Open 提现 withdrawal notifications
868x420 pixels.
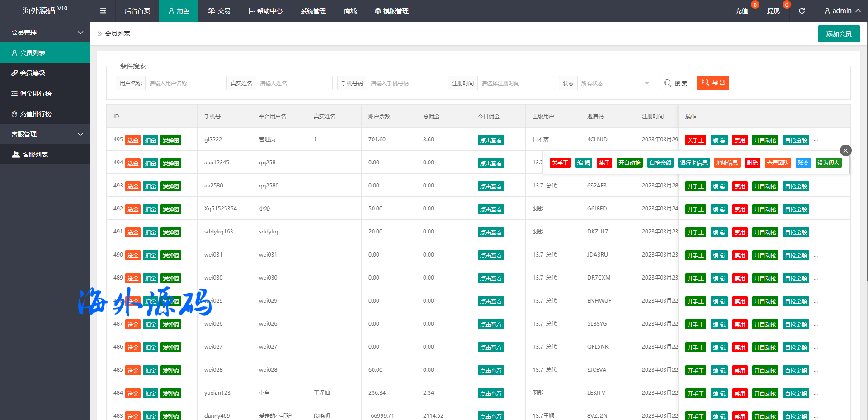(773, 11)
